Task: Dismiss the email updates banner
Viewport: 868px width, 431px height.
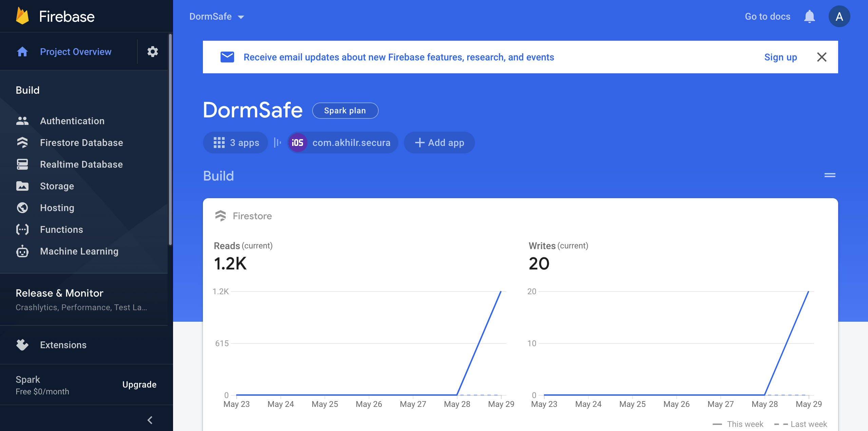Action: point(822,57)
